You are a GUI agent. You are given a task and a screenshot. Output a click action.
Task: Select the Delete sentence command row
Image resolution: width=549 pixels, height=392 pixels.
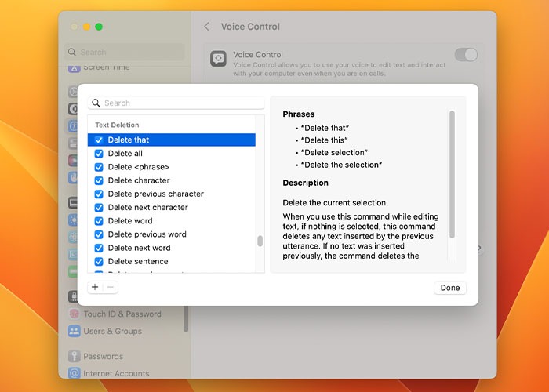pyautogui.click(x=172, y=261)
